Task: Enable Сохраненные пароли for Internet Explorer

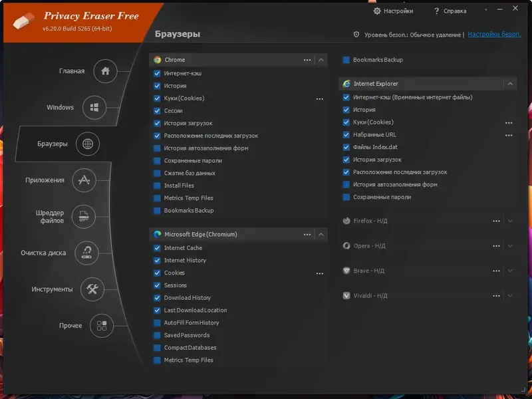Action: (x=346, y=197)
